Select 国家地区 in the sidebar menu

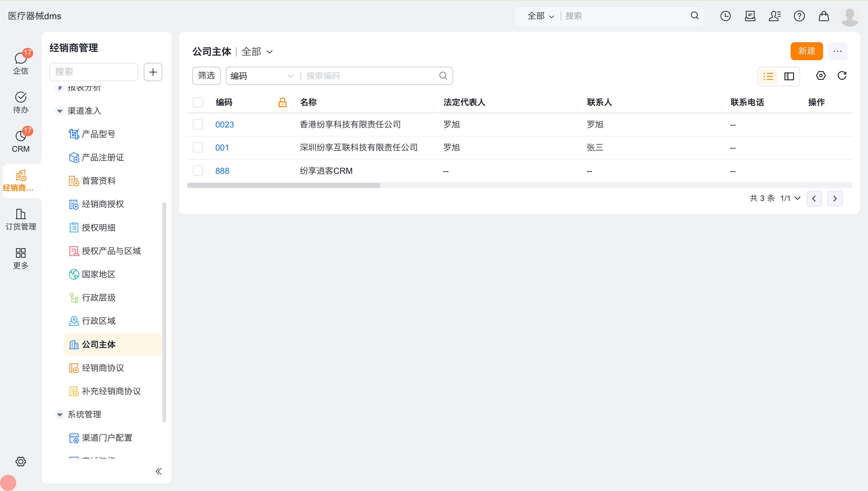pyautogui.click(x=99, y=274)
